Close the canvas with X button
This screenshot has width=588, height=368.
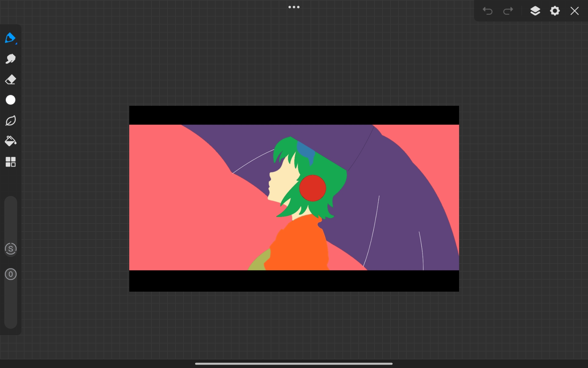coord(575,11)
